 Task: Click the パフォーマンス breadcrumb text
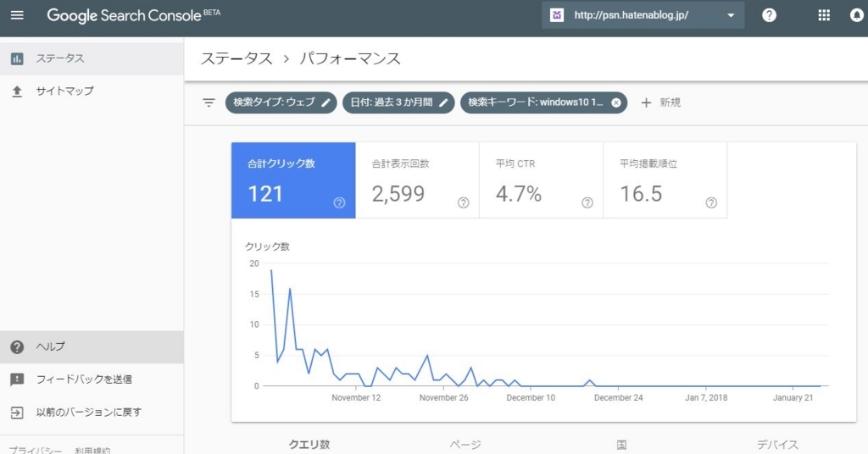click(350, 58)
